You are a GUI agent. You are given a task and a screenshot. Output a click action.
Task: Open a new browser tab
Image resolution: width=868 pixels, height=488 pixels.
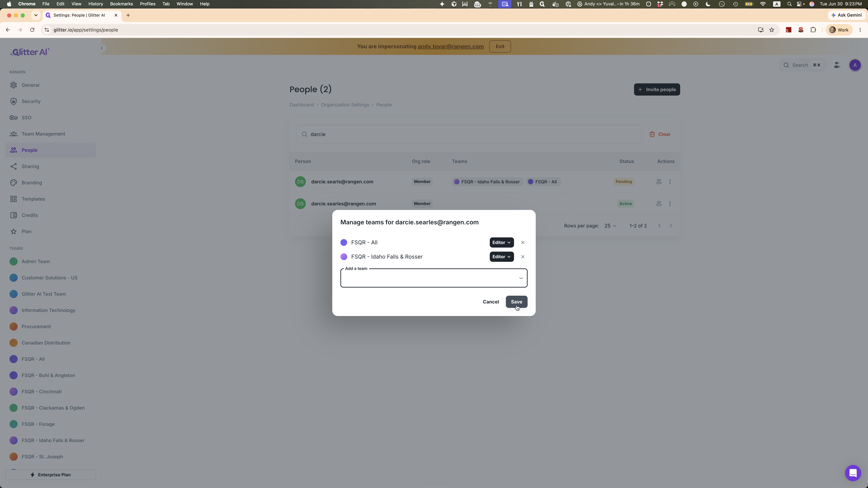point(128,15)
